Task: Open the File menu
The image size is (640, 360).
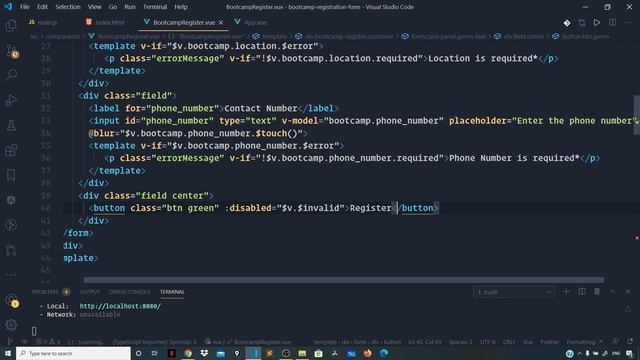Action: point(25,7)
